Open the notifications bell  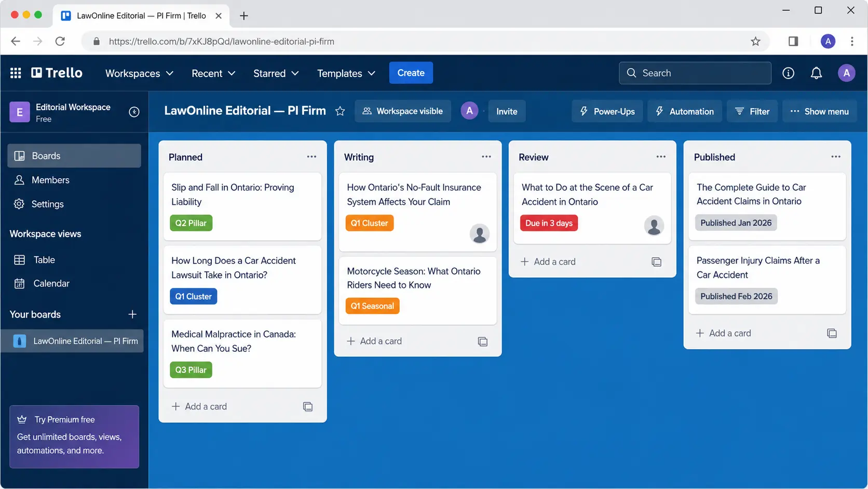coord(816,73)
